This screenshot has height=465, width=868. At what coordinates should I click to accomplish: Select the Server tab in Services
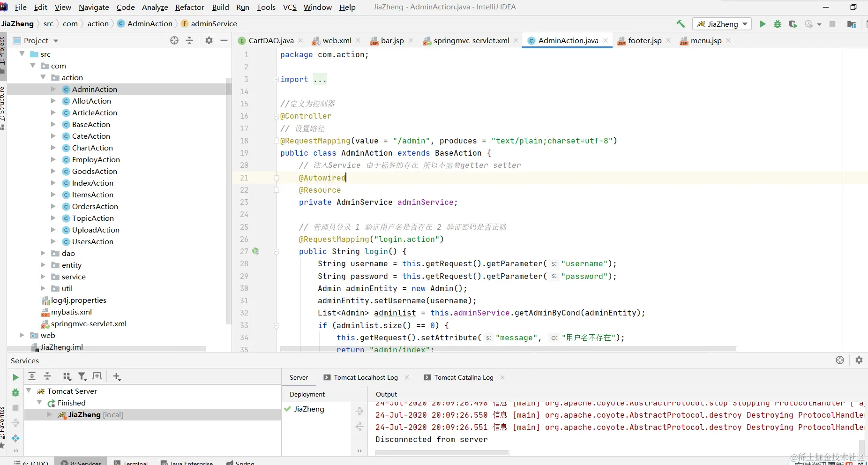(x=299, y=377)
